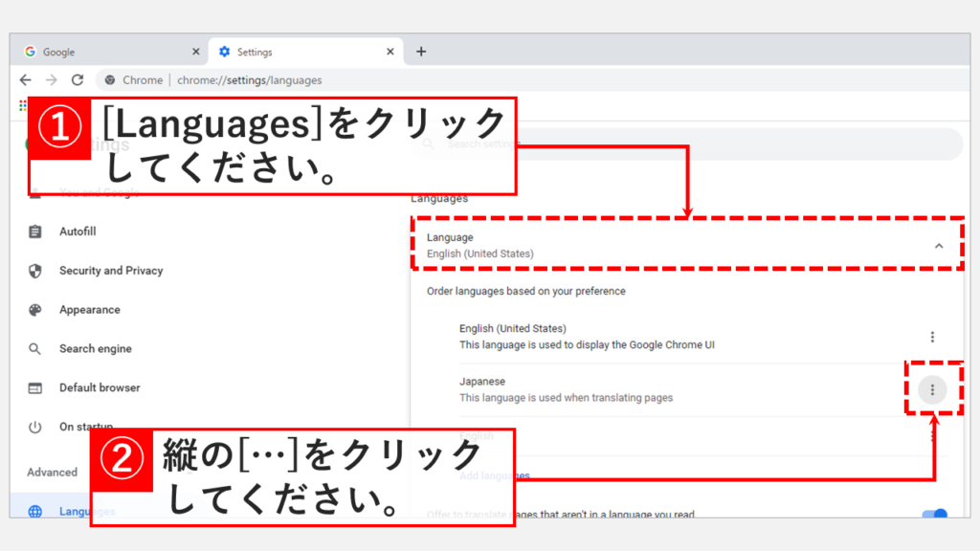Collapse the Language section chevron
This screenshot has height=551, width=980.
pos(939,246)
